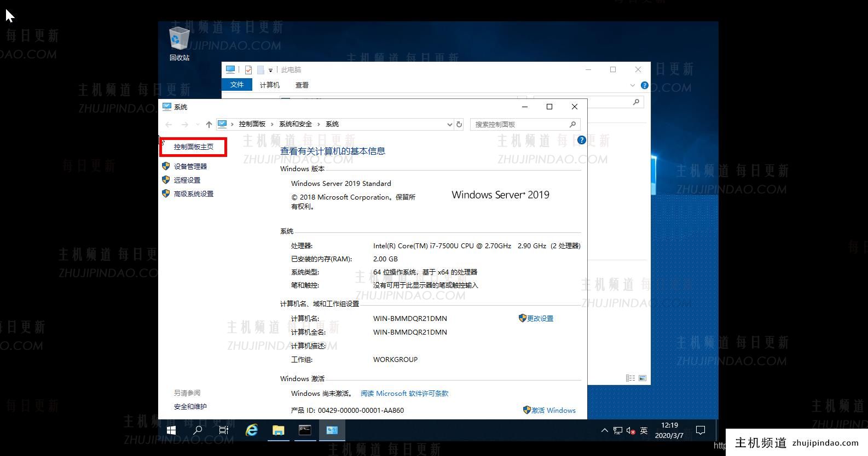The image size is (868, 456).
Task: Open Task View from the taskbar
Action: click(224, 430)
